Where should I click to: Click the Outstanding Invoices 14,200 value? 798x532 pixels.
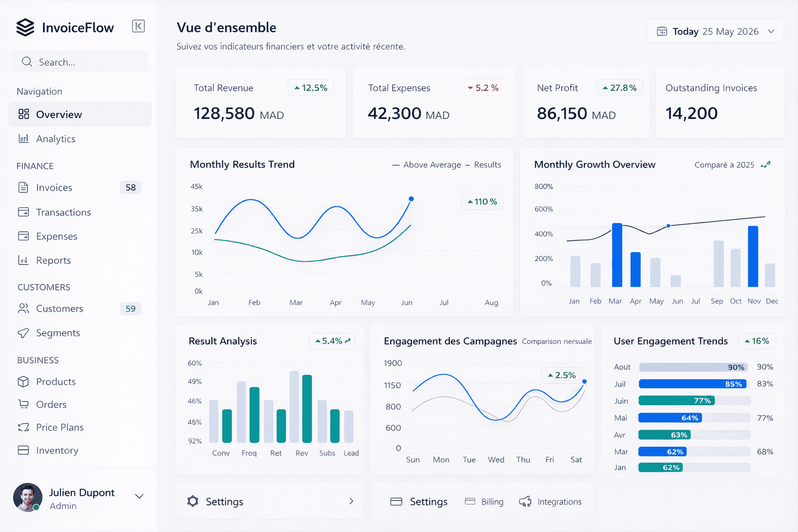691,113
